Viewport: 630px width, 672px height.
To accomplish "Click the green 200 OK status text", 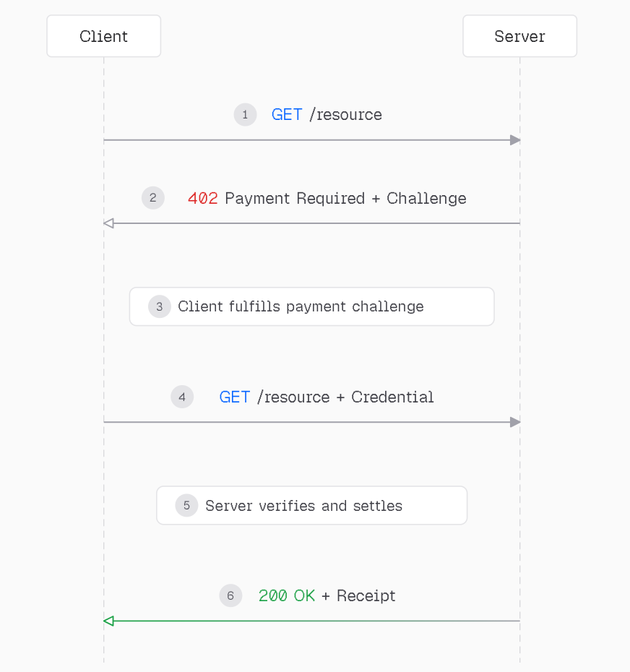I will [x=287, y=595].
